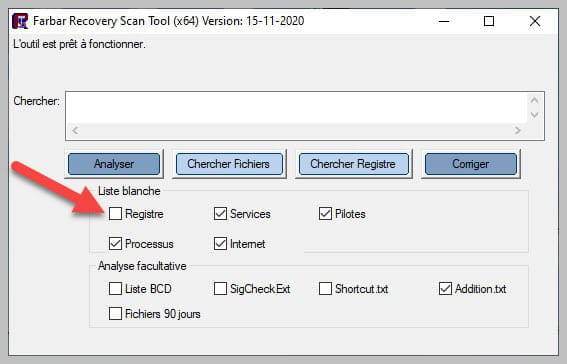Minimize the Farbar Recovery Scan Tool window
The height and width of the screenshot is (364, 567).
pos(444,21)
